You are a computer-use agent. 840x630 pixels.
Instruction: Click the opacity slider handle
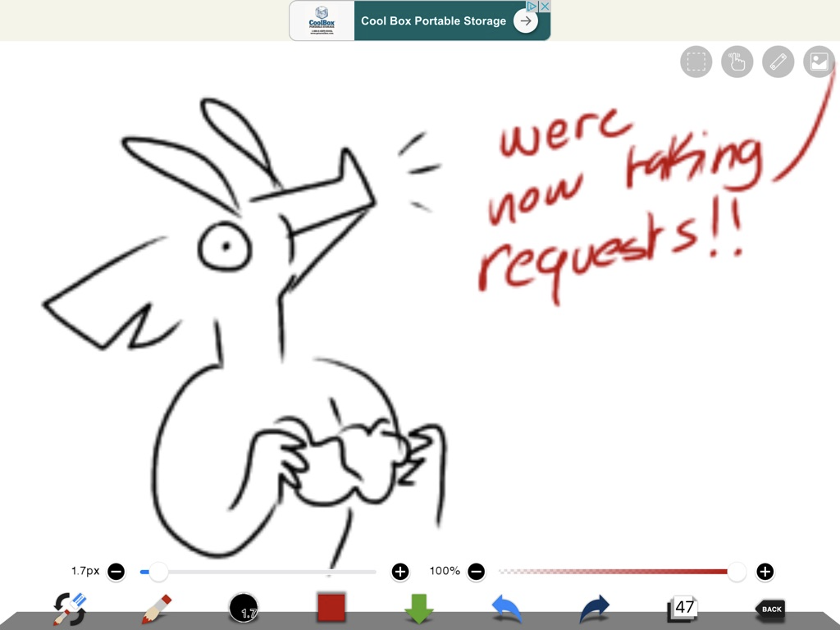point(737,571)
